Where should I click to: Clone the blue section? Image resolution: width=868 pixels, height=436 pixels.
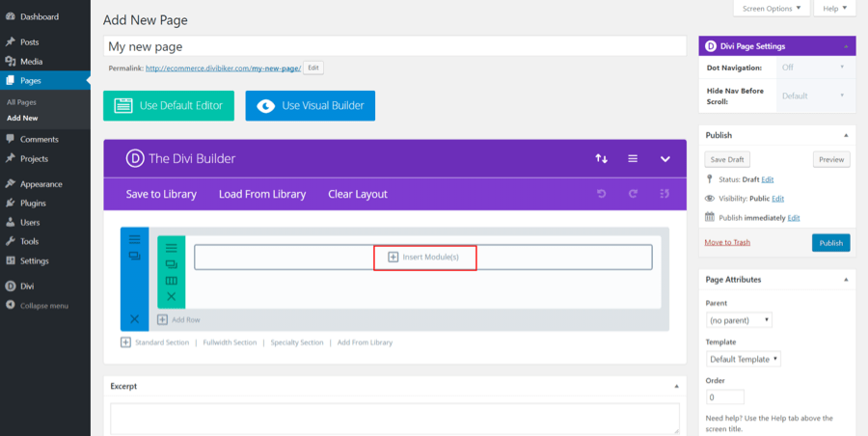(134, 256)
